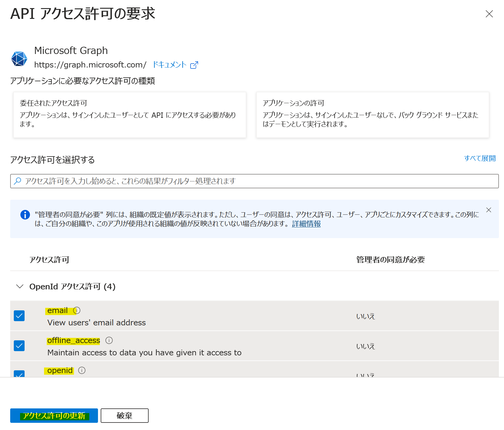504x430 pixels.
Task: Click すべて展開 to expand all
Action: (480, 158)
